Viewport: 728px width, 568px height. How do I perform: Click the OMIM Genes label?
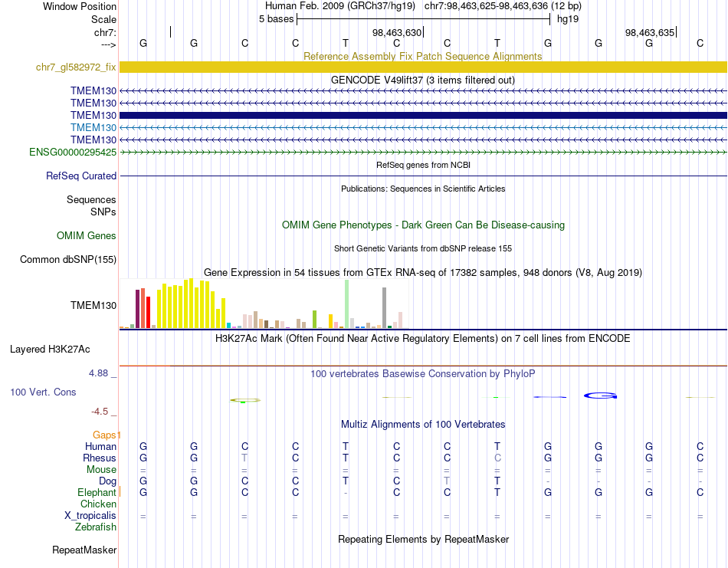[86, 236]
